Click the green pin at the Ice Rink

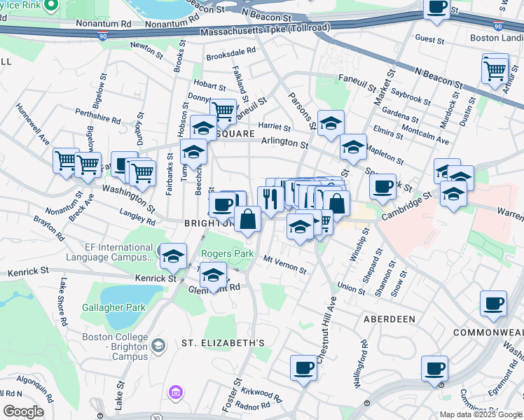tap(51, 6)
